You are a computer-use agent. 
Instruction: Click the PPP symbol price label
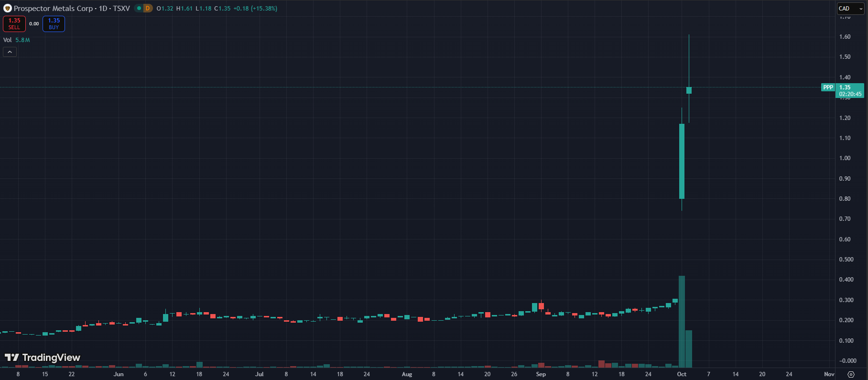pos(828,87)
